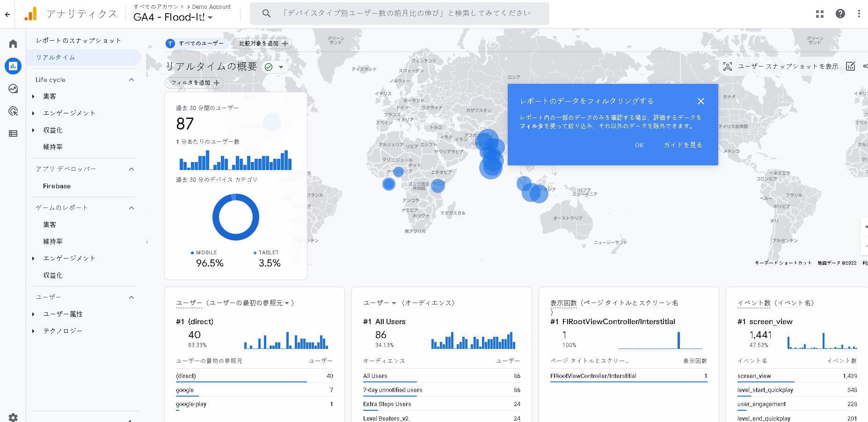This screenshot has height=422, width=868.
Task: Click the level_start_quickplay event row
Action: (x=797, y=390)
